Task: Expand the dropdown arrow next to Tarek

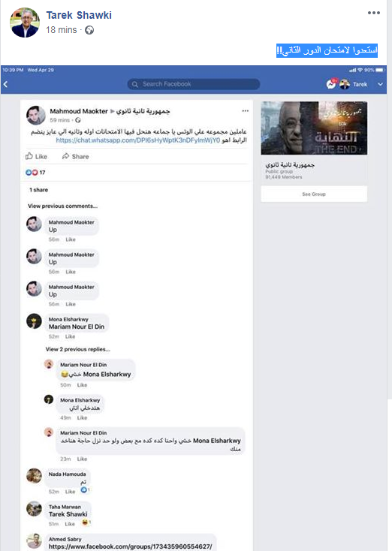Action: click(x=380, y=84)
